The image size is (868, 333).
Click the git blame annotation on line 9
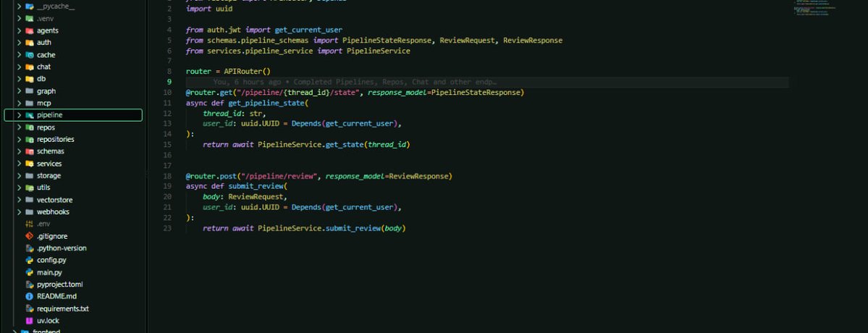(x=354, y=82)
